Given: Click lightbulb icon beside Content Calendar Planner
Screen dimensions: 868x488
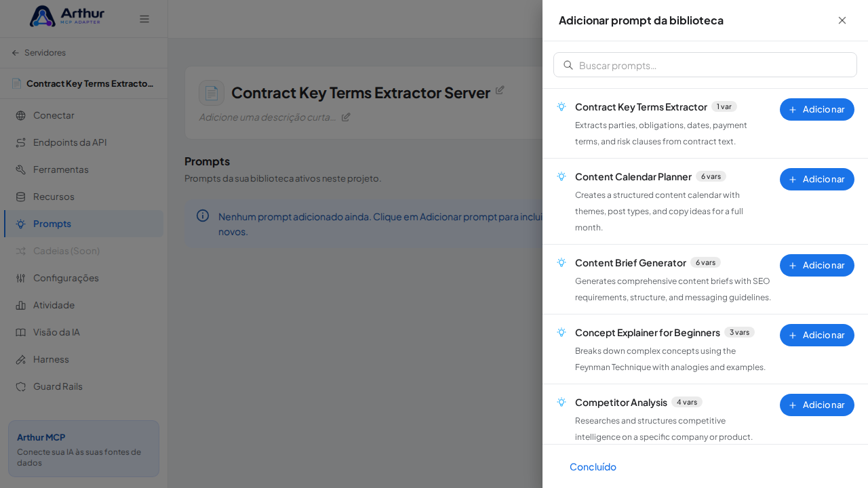Looking at the screenshot, I should [x=561, y=176].
